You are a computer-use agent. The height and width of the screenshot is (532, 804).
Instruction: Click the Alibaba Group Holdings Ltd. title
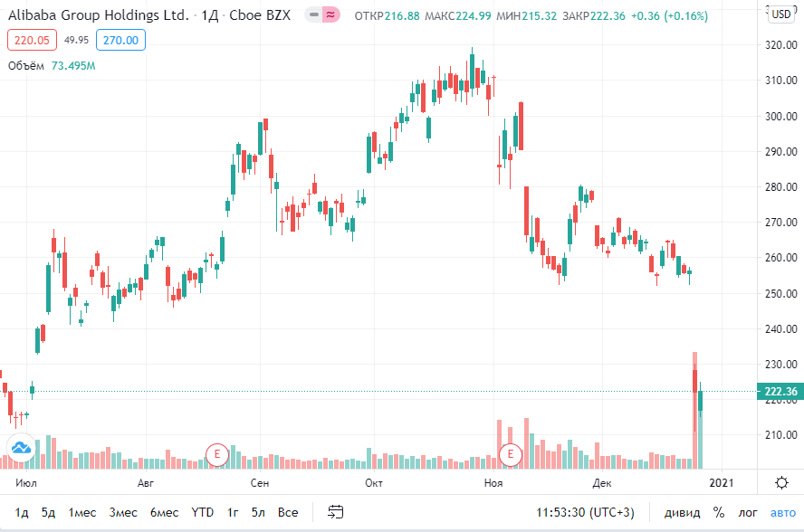99,15
